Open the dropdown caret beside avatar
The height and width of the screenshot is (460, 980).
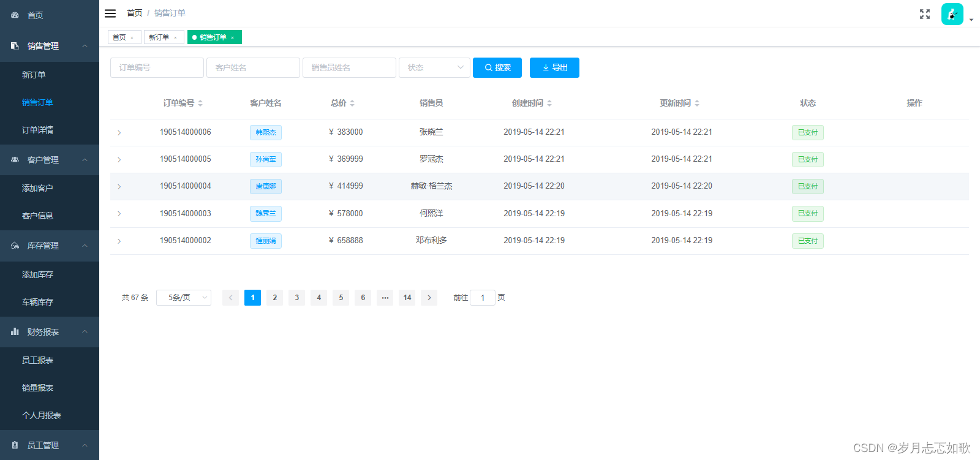pos(971,20)
